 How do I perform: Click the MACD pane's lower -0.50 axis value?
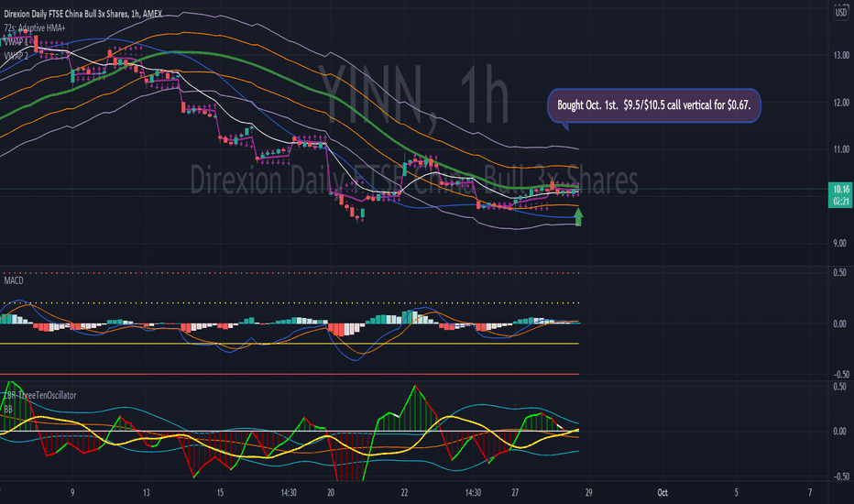(840, 374)
